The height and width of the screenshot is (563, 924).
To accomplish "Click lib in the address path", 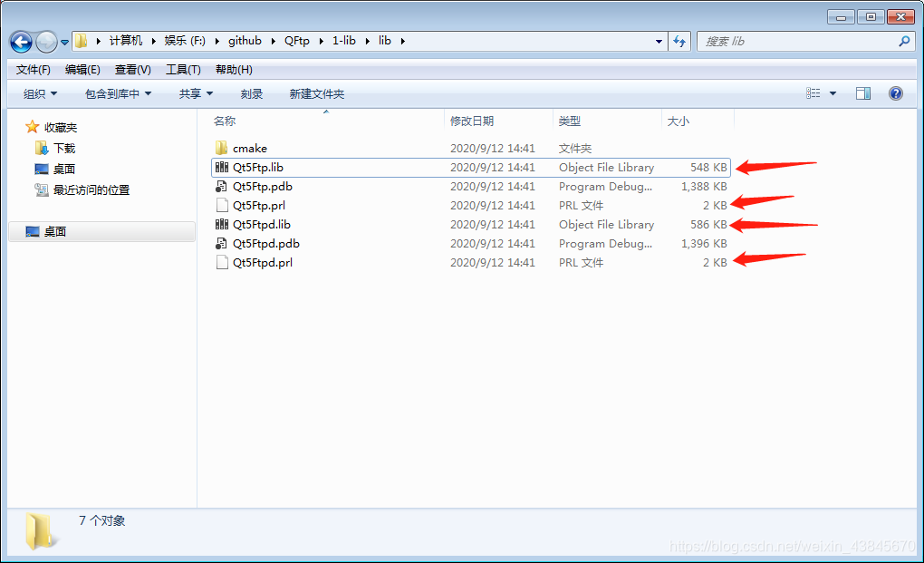I will coord(384,41).
